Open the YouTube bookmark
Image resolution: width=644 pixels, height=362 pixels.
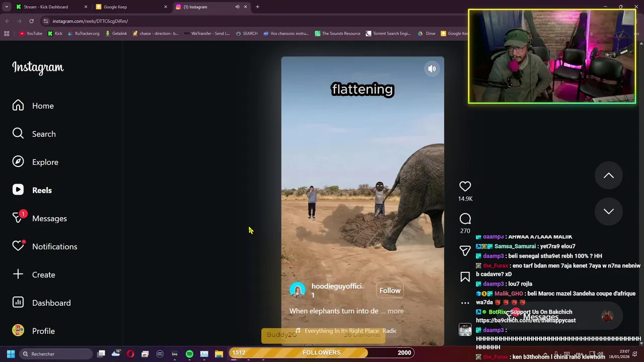[31, 33]
